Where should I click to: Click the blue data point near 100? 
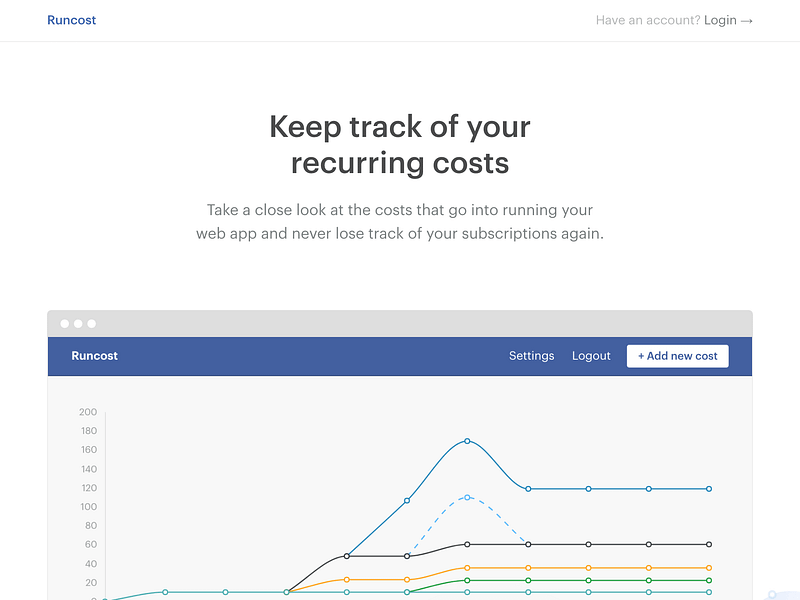click(x=407, y=501)
